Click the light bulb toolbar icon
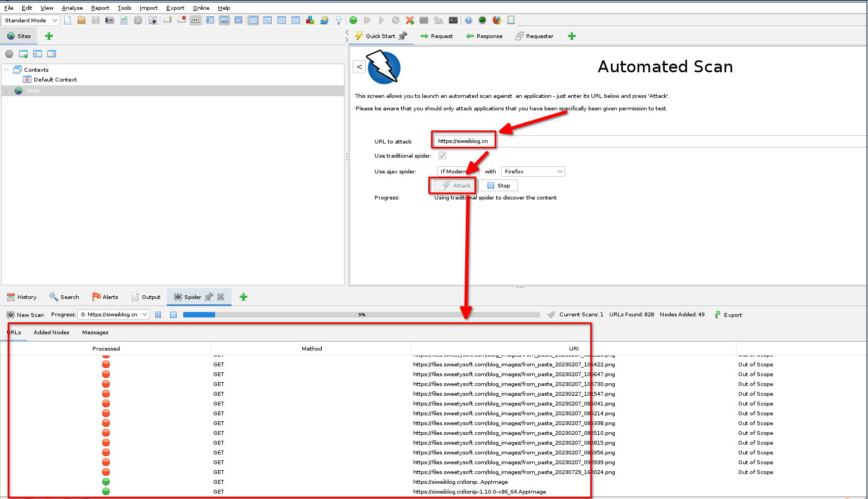The image size is (868, 499). tap(339, 20)
